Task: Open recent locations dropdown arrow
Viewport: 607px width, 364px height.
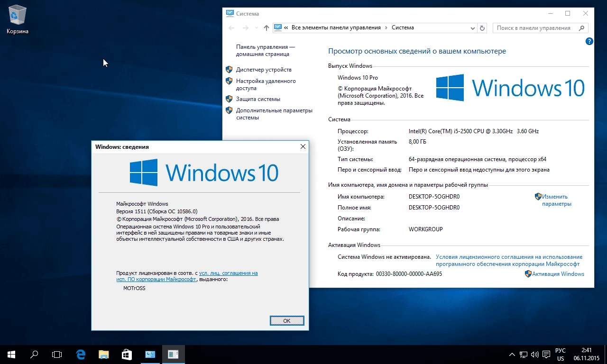Action: click(x=257, y=28)
